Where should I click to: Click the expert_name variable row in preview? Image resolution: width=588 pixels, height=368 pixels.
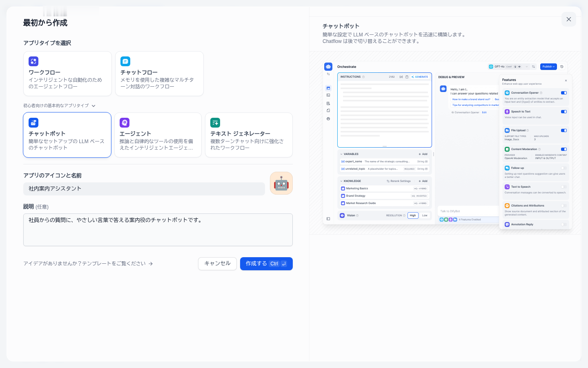tap(384, 162)
